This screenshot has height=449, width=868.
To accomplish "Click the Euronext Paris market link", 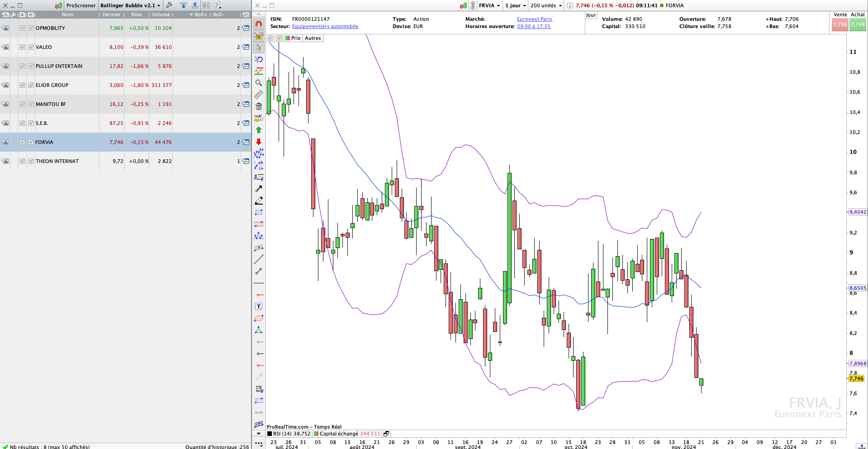I will [534, 19].
